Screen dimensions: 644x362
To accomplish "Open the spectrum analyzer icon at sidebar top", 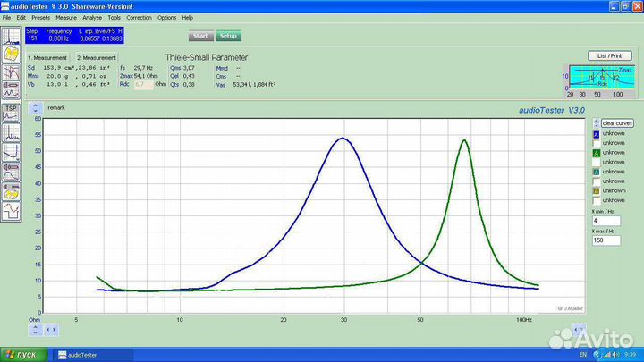I will click(x=11, y=36).
